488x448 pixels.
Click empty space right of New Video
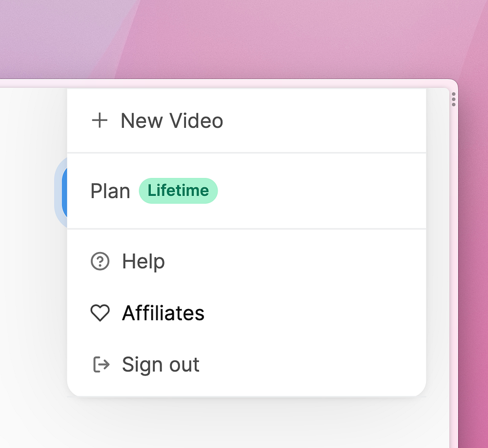pyautogui.click(x=324, y=120)
